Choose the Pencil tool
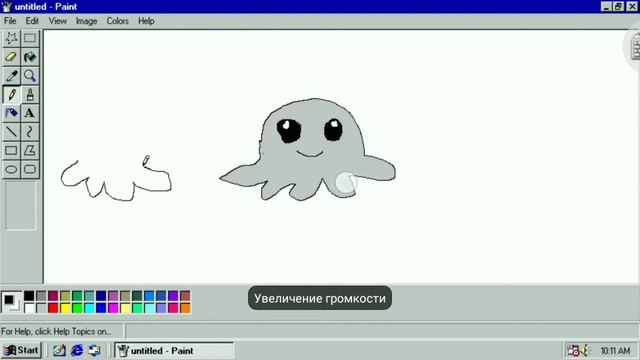Screen dimensions: 640x360 coord(11,94)
